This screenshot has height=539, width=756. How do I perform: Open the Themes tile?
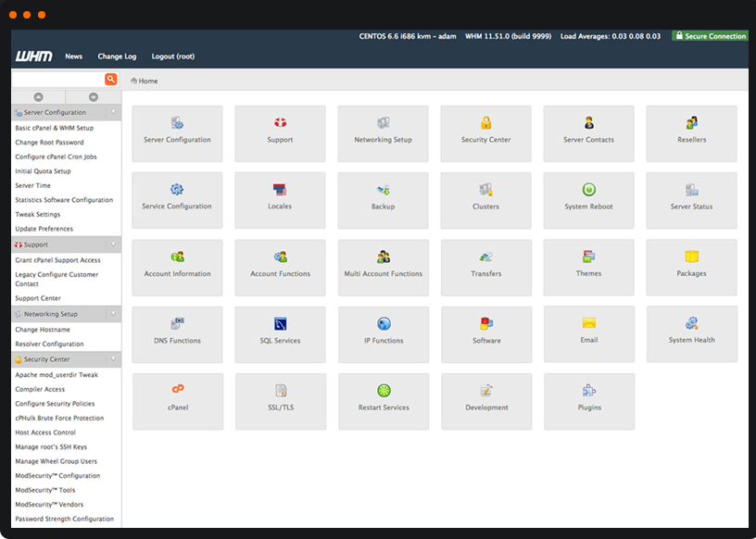click(x=588, y=267)
